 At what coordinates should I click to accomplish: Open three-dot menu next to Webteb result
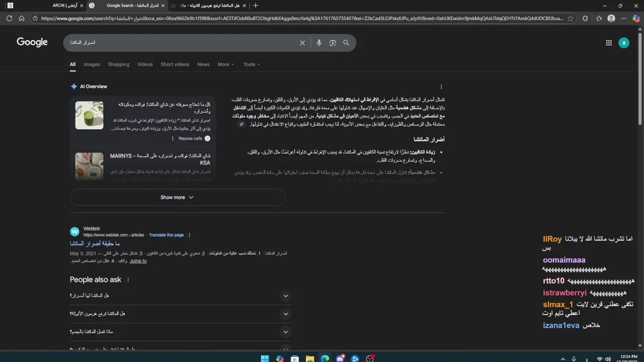(189, 235)
